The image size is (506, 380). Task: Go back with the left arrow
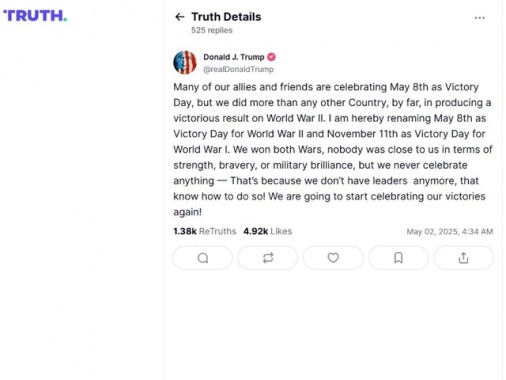(x=180, y=17)
